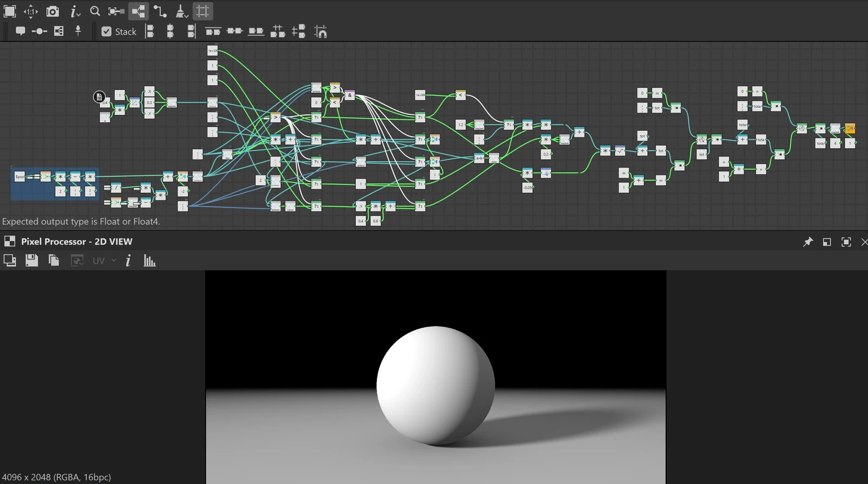The height and width of the screenshot is (484, 868).
Task: Click the plus-with-nodes icon before the magnet
Action: pos(298,31)
